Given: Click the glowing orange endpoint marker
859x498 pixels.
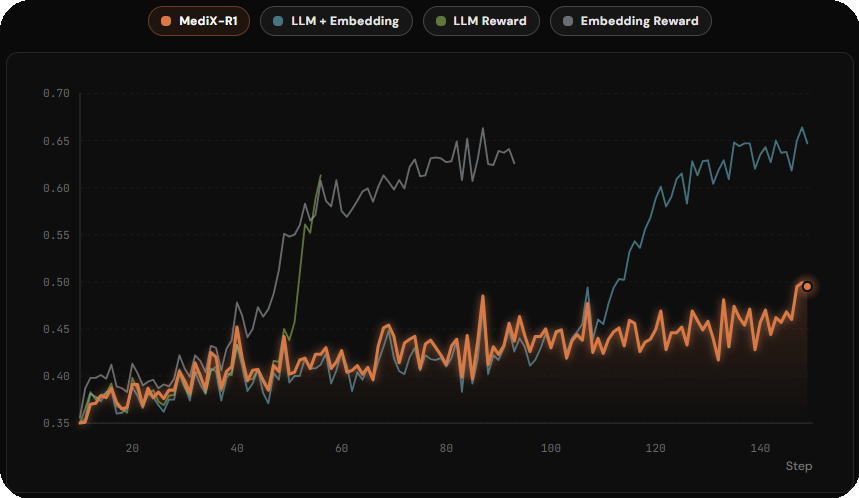Looking at the screenshot, I should [807, 286].
